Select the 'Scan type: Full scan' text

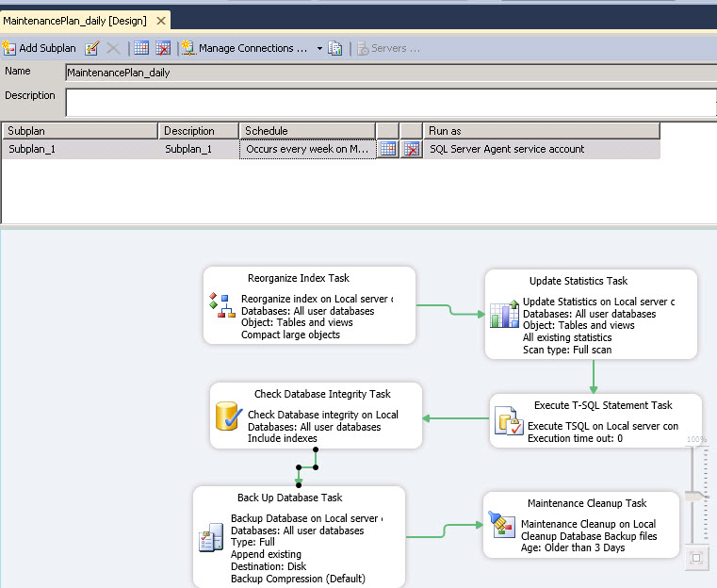coord(567,350)
